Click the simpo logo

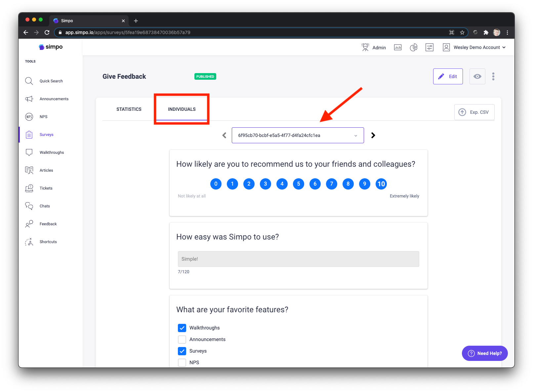pyautogui.click(x=51, y=47)
